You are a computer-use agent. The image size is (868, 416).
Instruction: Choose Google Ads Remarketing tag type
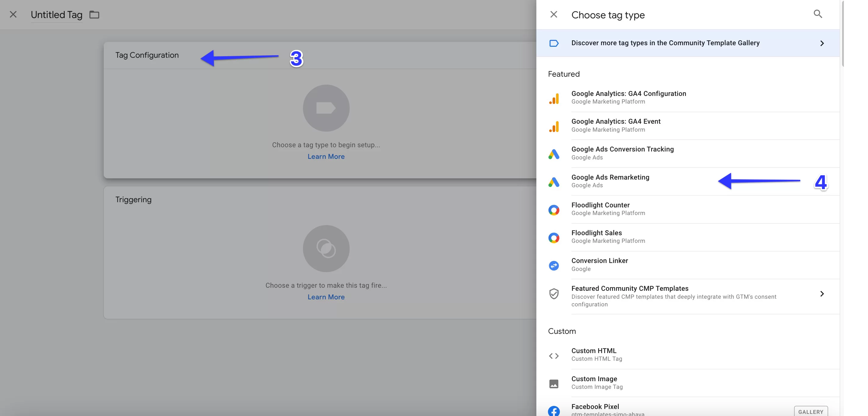pyautogui.click(x=688, y=181)
